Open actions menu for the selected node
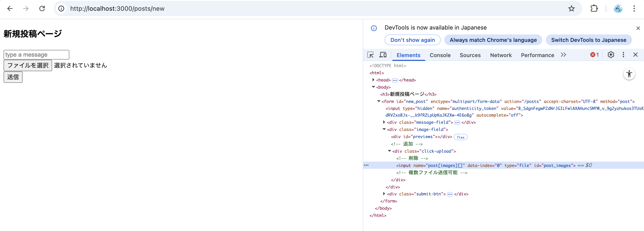Viewport: 644px width, 231px height. [366, 165]
